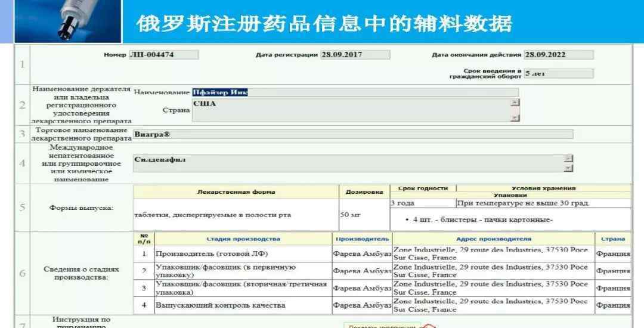Click the syringe thumbnail in the slide header
This screenshot has height=328, width=644.
[68, 21]
